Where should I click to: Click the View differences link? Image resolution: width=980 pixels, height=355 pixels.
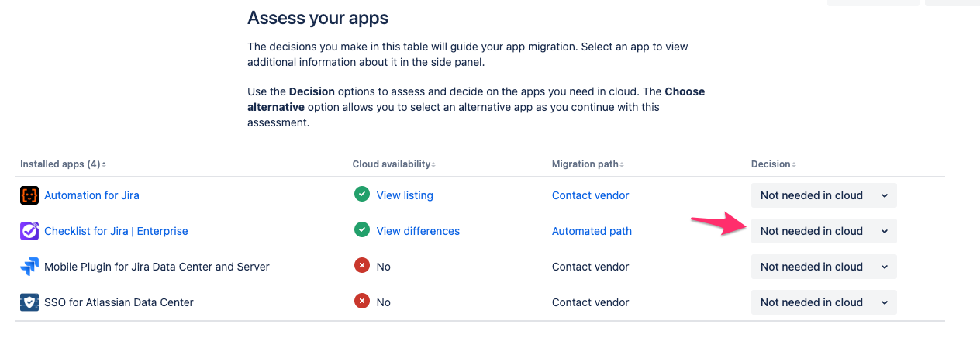click(x=418, y=231)
